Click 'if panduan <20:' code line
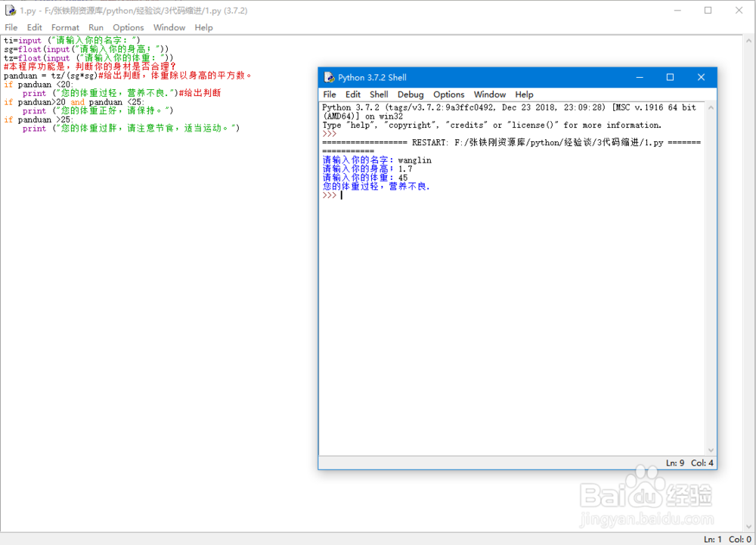The height and width of the screenshot is (545, 756). [x=39, y=85]
